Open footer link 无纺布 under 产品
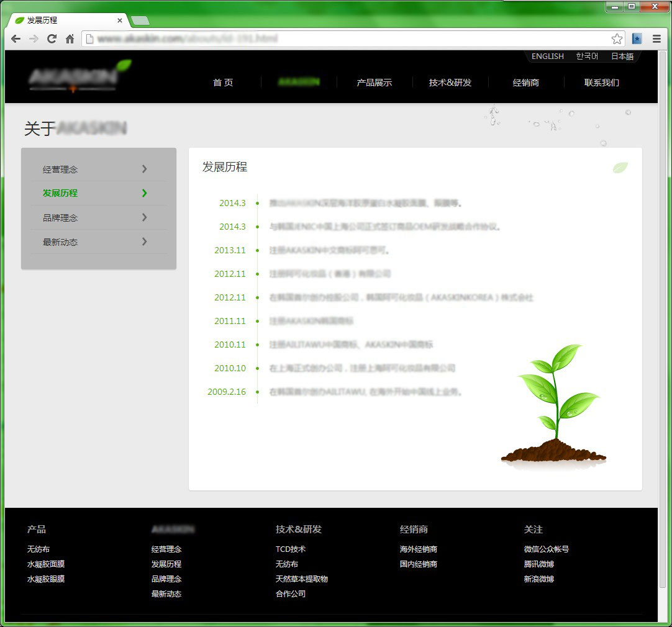The image size is (672, 627). tap(38, 549)
